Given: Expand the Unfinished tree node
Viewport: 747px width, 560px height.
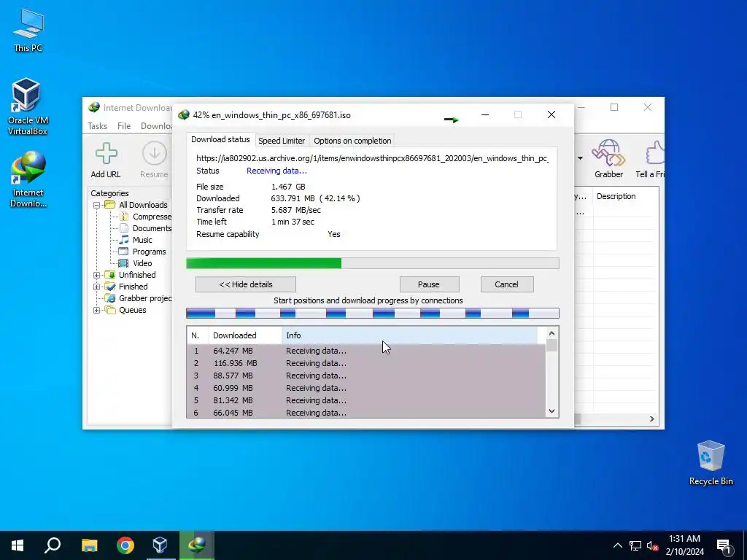Looking at the screenshot, I should (x=97, y=275).
